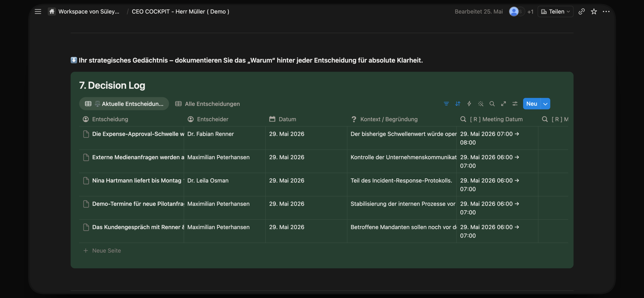
Task: Click Meeting Datum cell of Demo-Termine row
Action: pyautogui.click(x=497, y=208)
